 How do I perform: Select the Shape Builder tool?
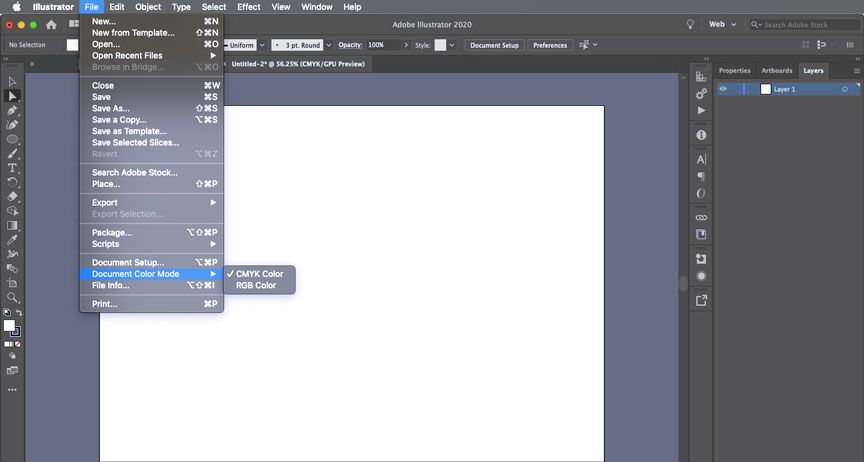point(12,211)
